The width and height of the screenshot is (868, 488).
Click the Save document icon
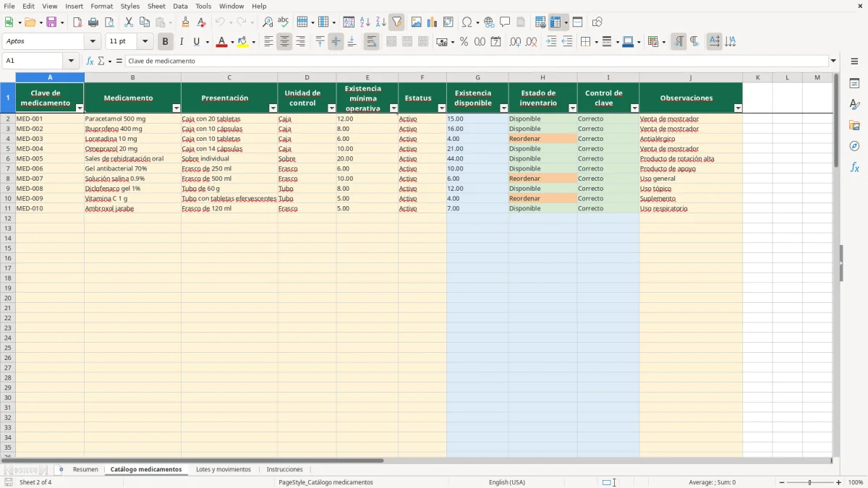point(51,22)
